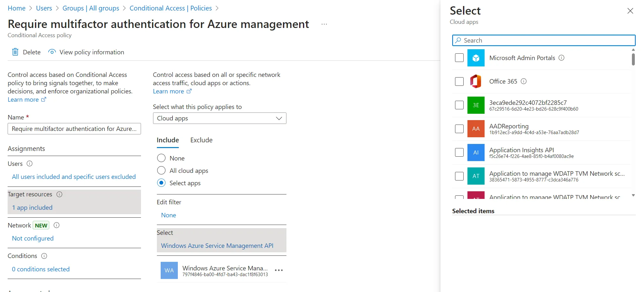Check the Microsoft Admin Portals checkbox
644x292 pixels.
(459, 58)
